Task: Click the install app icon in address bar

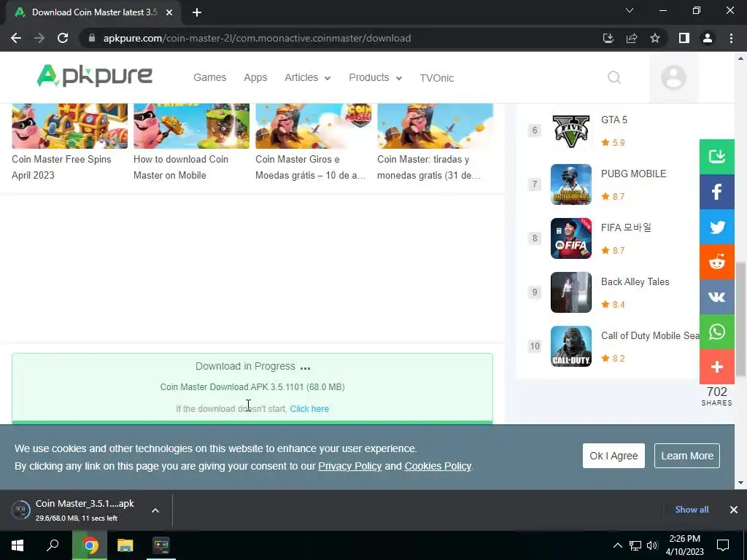Action: [608, 38]
